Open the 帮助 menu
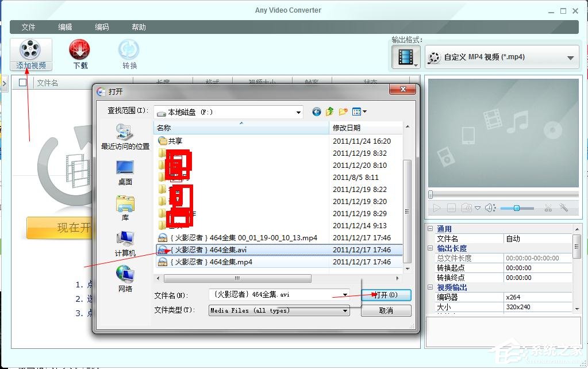 point(138,26)
